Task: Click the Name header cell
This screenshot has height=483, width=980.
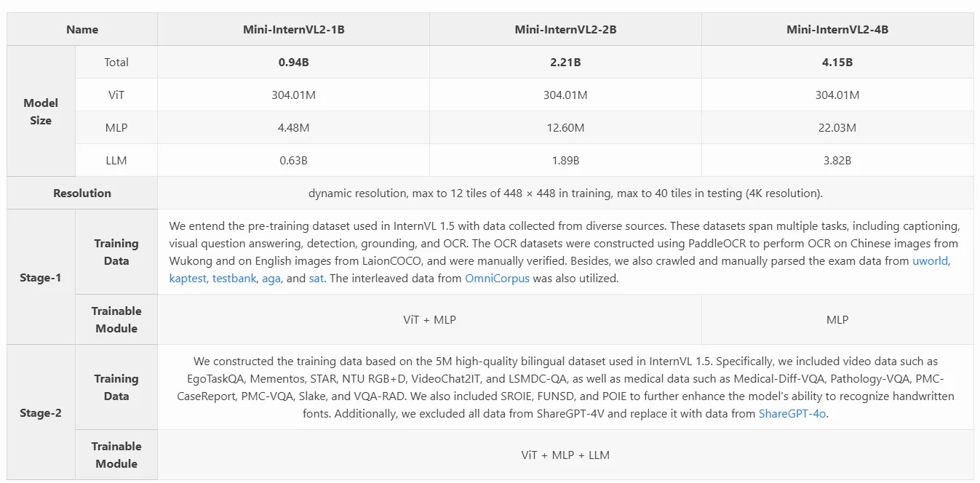Action: click(x=82, y=30)
